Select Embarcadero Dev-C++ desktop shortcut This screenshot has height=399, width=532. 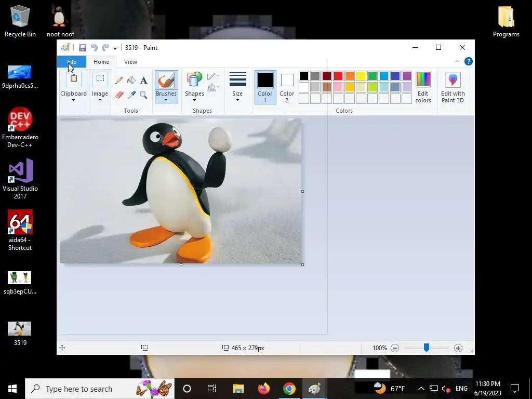pos(20,128)
